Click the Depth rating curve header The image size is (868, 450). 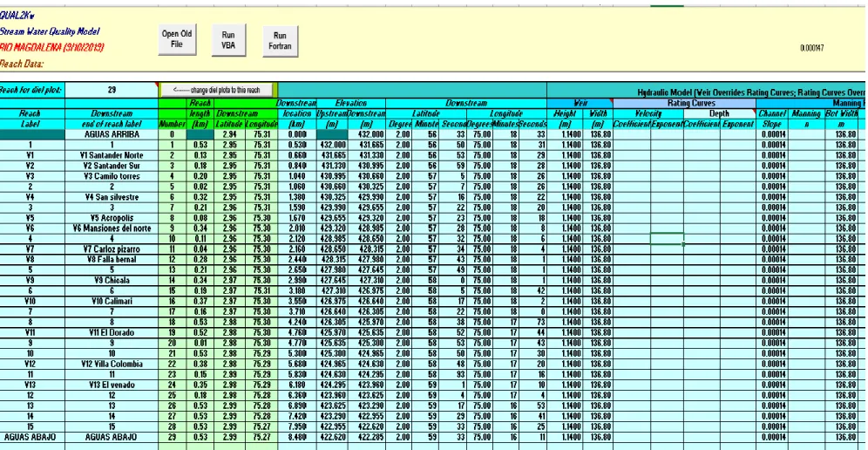[x=720, y=113]
